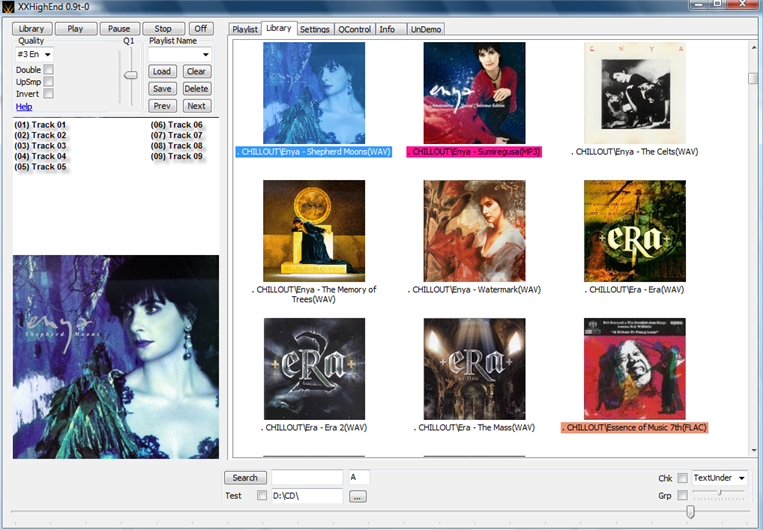
Task: Toggle the Grp checkbox
Action: 683,495
